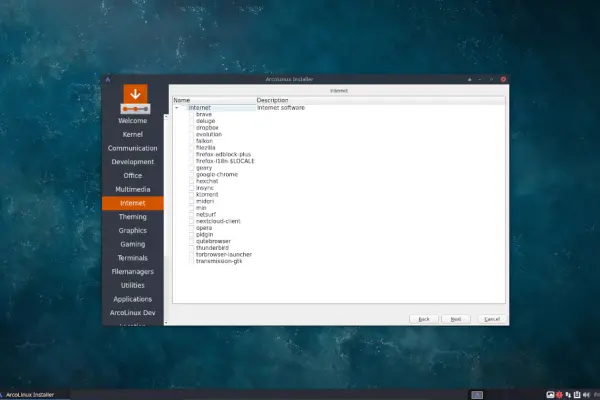
Task: Open the Multimedia step
Action: [133, 189]
